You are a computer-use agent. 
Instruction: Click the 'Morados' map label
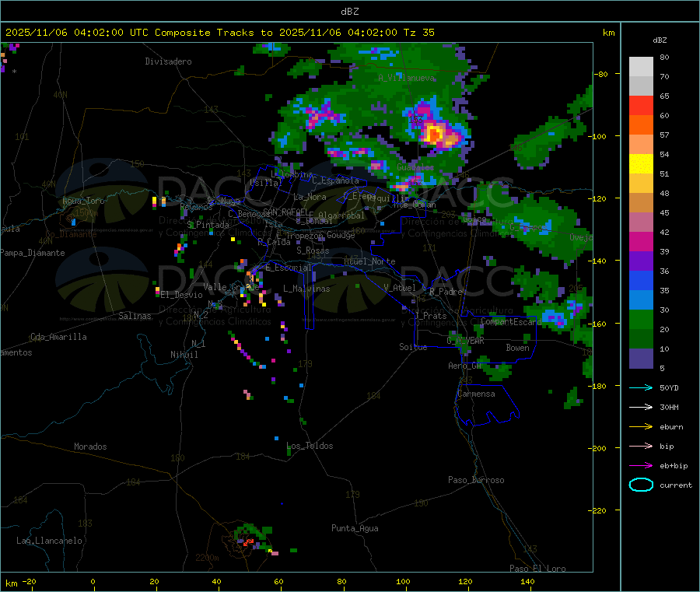pos(90,447)
